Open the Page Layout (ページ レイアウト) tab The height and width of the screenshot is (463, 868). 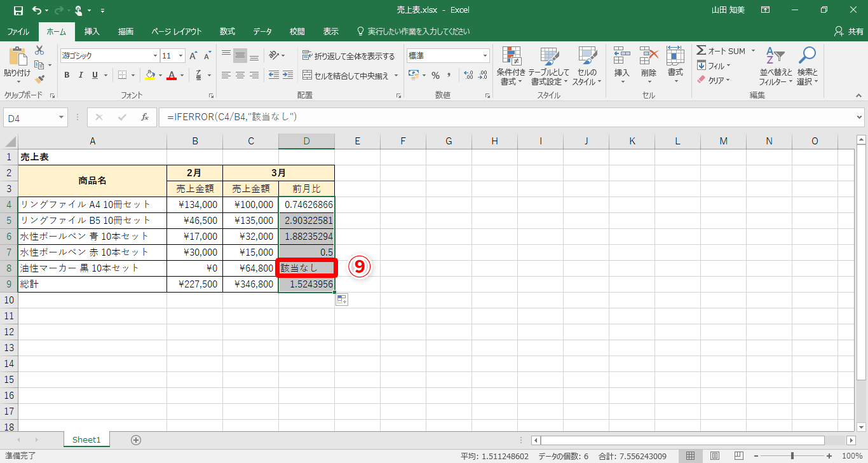click(x=177, y=31)
